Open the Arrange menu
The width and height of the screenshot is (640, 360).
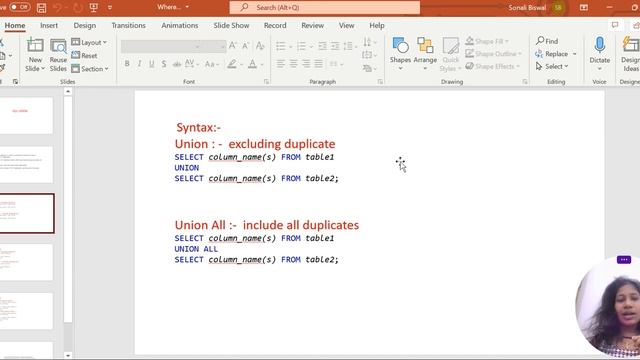click(x=425, y=54)
